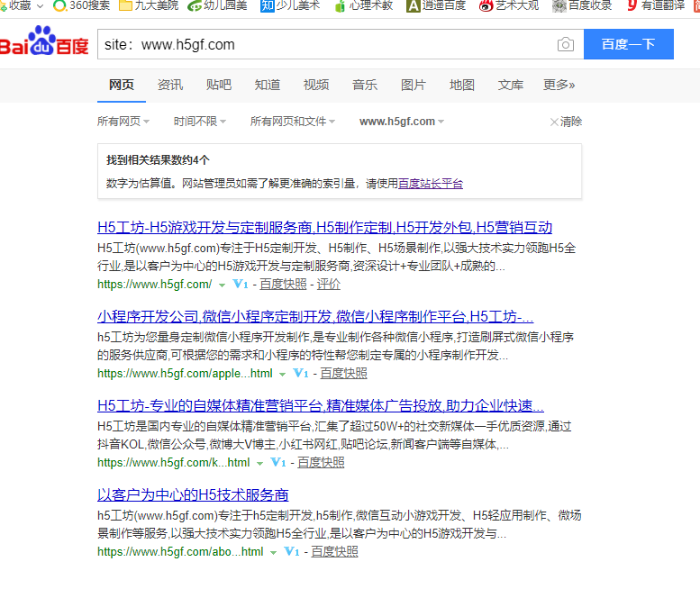Open the 艺术大观 bookmark

pyautogui.click(x=509, y=5)
